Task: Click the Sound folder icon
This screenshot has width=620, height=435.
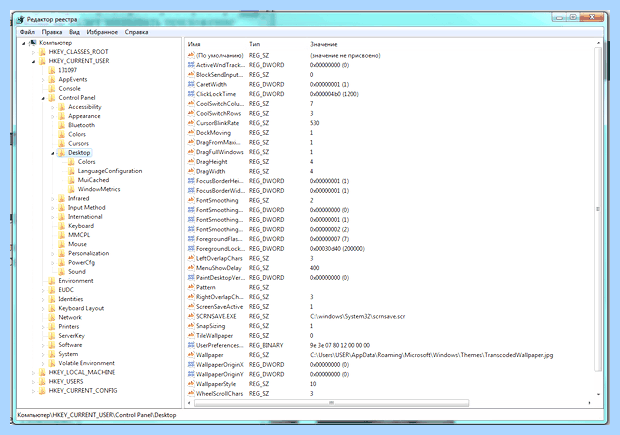Action: (x=62, y=272)
